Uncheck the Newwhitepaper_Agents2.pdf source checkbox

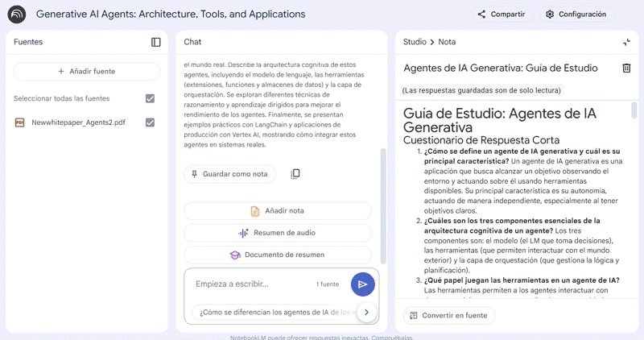point(150,122)
